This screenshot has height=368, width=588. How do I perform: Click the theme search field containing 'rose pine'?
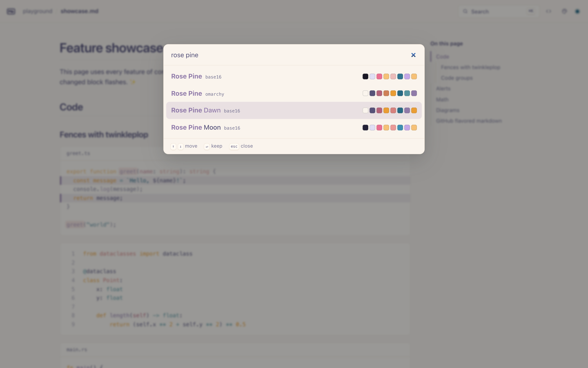[286, 55]
